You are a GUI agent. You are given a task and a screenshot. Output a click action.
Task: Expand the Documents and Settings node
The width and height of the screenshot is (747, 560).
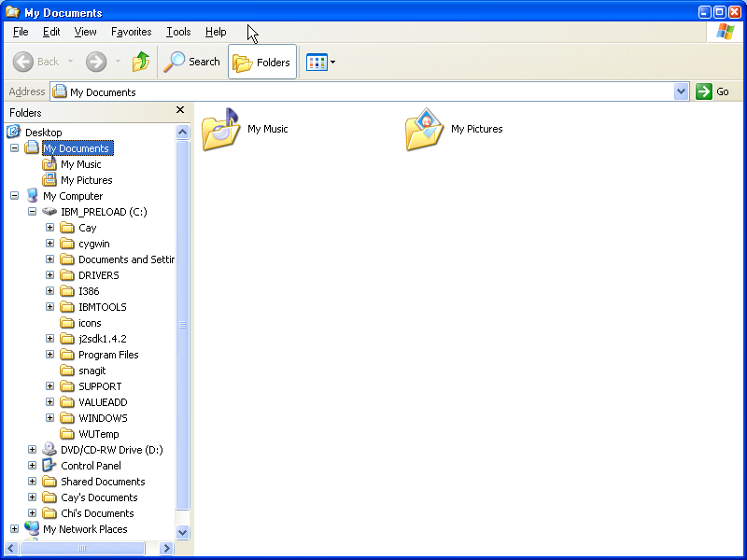tap(49, 259)
